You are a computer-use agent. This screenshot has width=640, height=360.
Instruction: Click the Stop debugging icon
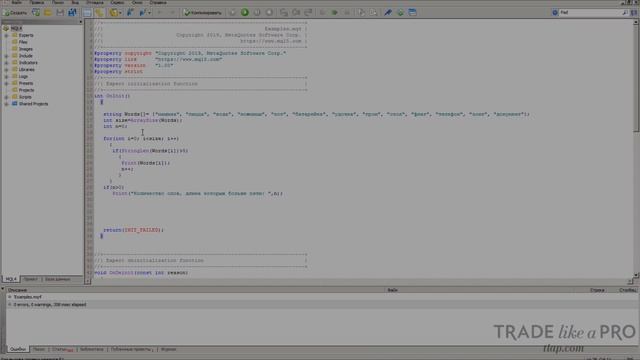tap(269, 12)
